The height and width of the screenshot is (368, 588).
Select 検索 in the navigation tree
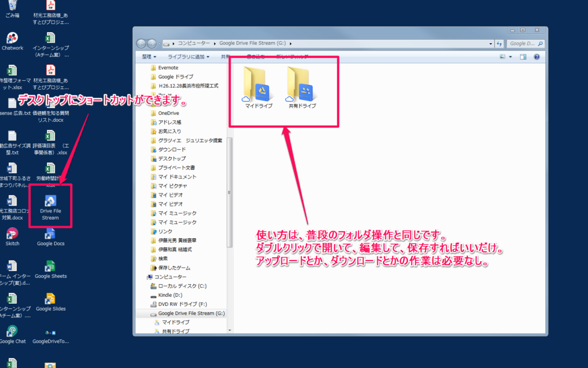[x=163, y=258]
